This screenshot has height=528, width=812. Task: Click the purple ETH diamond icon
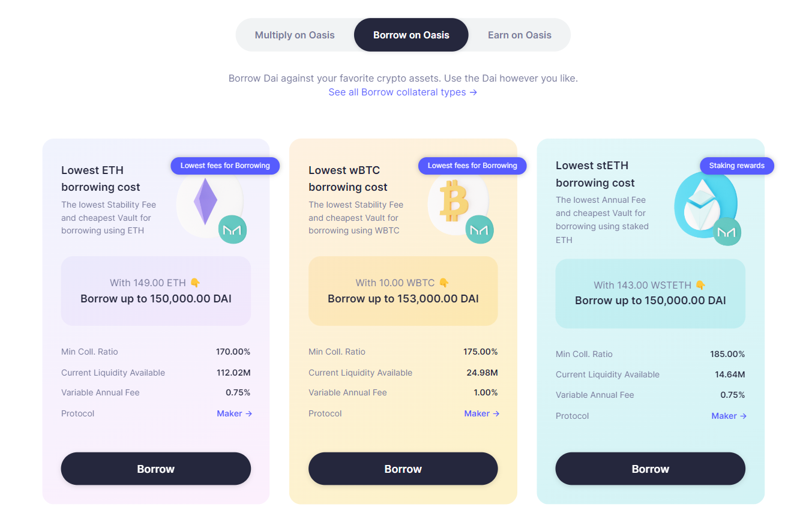205,202
